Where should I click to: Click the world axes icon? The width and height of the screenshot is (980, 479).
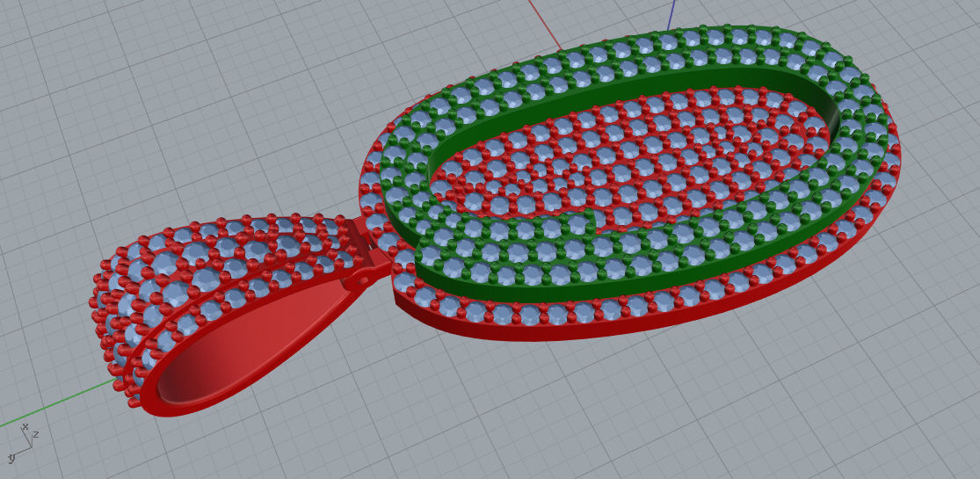[x=24, y=443]
